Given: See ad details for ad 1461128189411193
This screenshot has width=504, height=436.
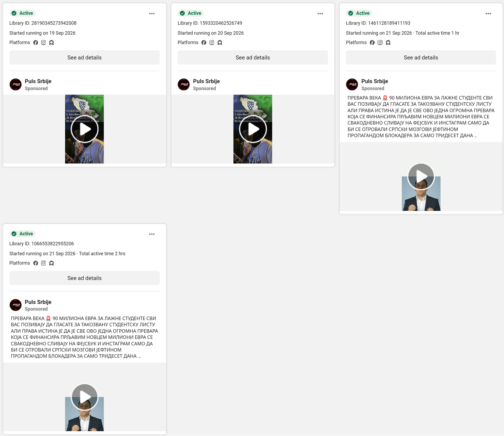Looking at the screenshot, I should [421, 58].
